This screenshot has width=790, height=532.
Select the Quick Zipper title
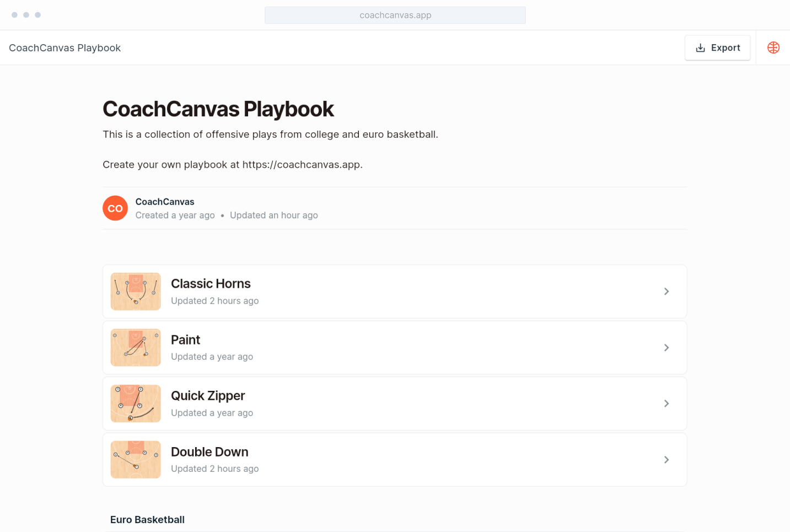pos(208,396)
